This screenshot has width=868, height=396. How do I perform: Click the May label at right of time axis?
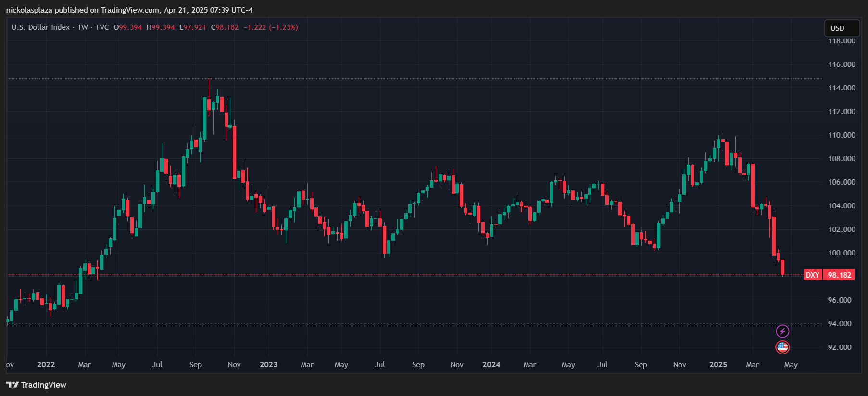click(x=791, y=365)
